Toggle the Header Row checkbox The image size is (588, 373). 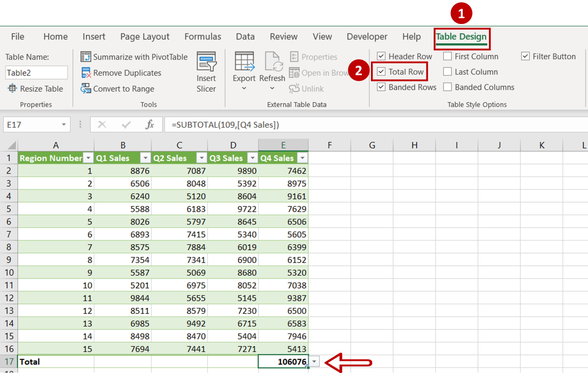click(381, 56)
